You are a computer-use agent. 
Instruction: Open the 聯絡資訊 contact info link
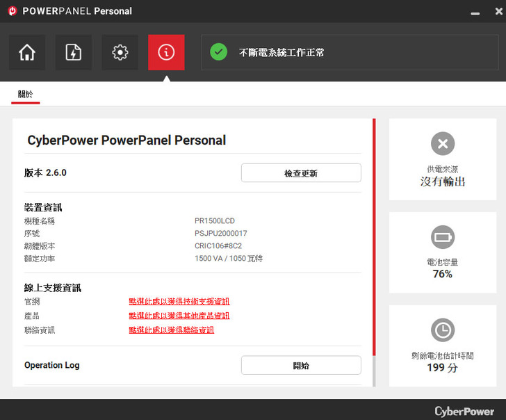[171, 330]
